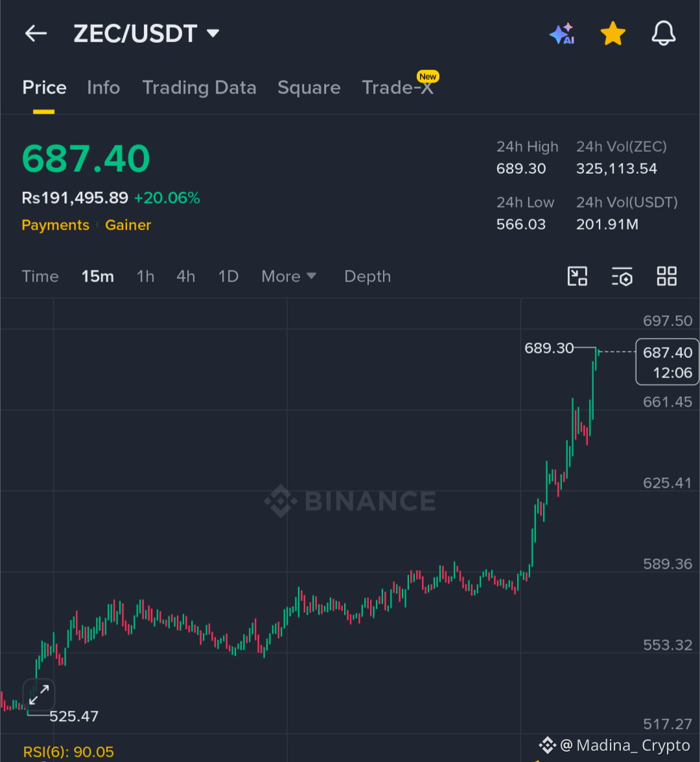Select the 1h chart interval
Screen dimensions: 700x762
tap(145, 276)
